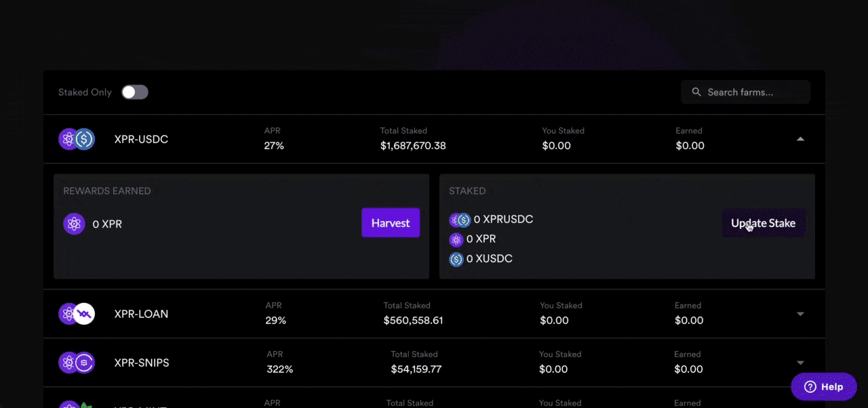
Task: Expand the XPR-SNIPS farm row
Action: pos(800,363)
